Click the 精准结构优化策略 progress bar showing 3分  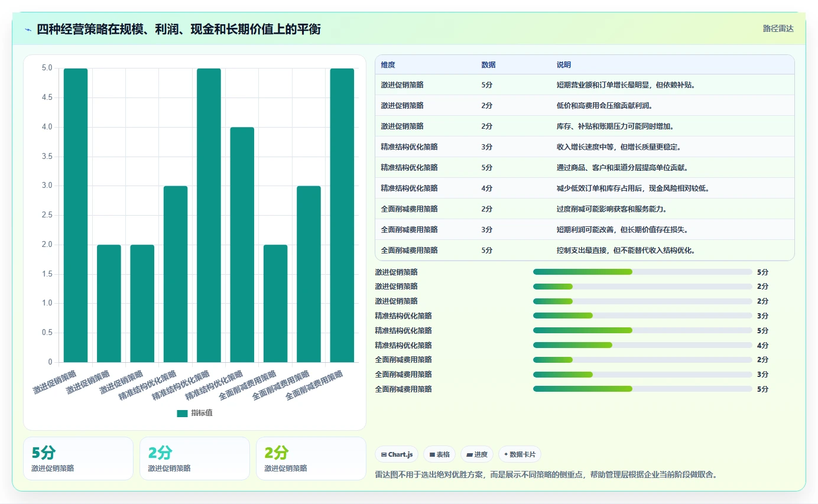(642, 316)
